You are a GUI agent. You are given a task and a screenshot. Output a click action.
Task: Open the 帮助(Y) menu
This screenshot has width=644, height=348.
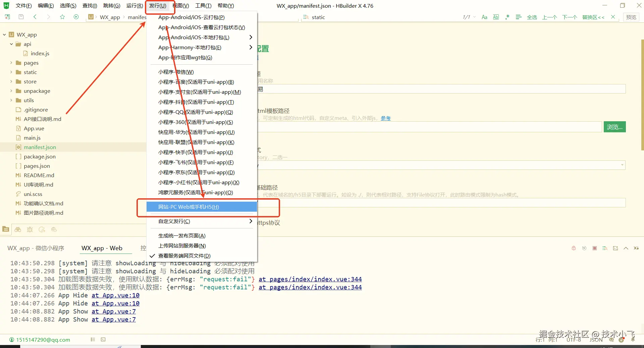[x=226, y=6]
